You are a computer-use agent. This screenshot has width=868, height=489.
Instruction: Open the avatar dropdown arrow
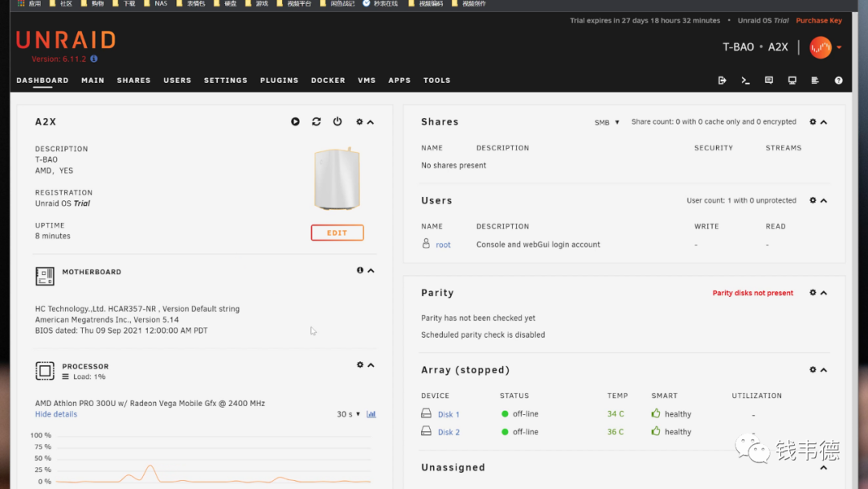click(839, 47)
